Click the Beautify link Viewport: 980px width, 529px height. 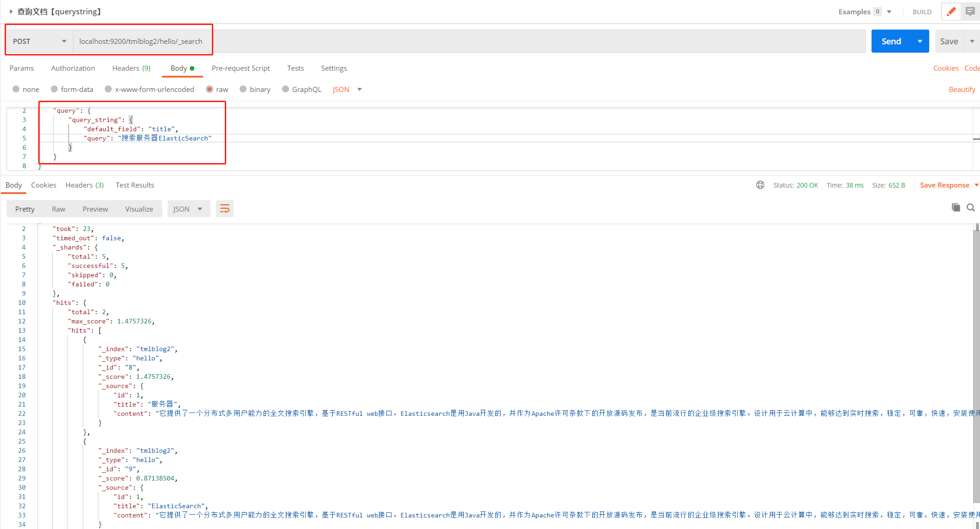962,89
